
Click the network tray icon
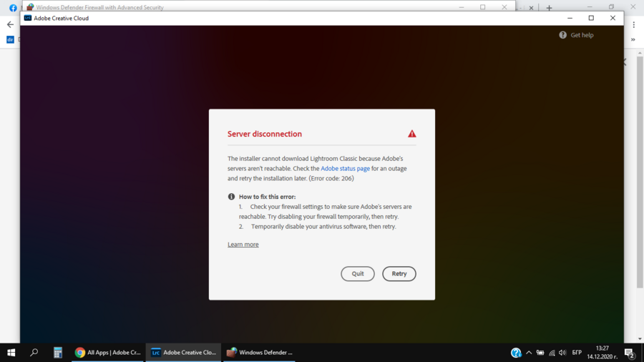tap(552, 353)
